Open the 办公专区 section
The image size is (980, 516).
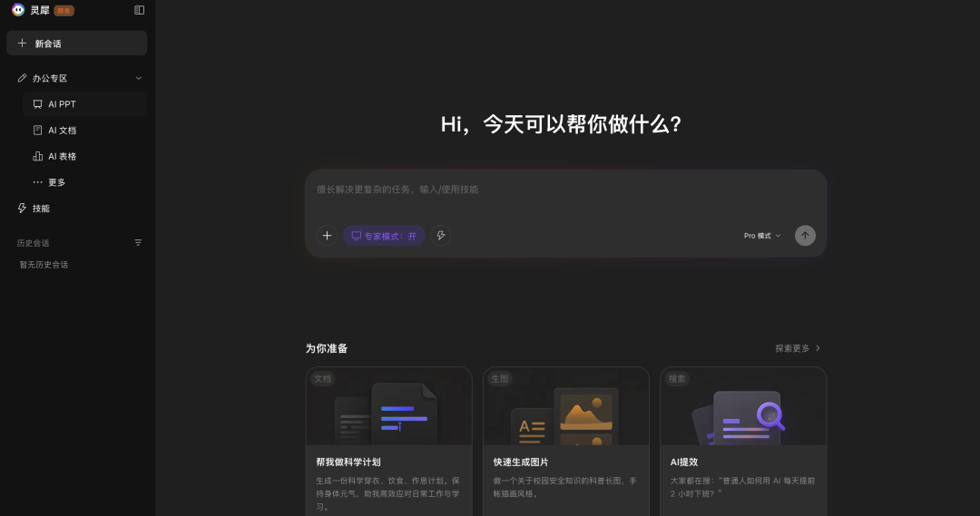(77, 78)
